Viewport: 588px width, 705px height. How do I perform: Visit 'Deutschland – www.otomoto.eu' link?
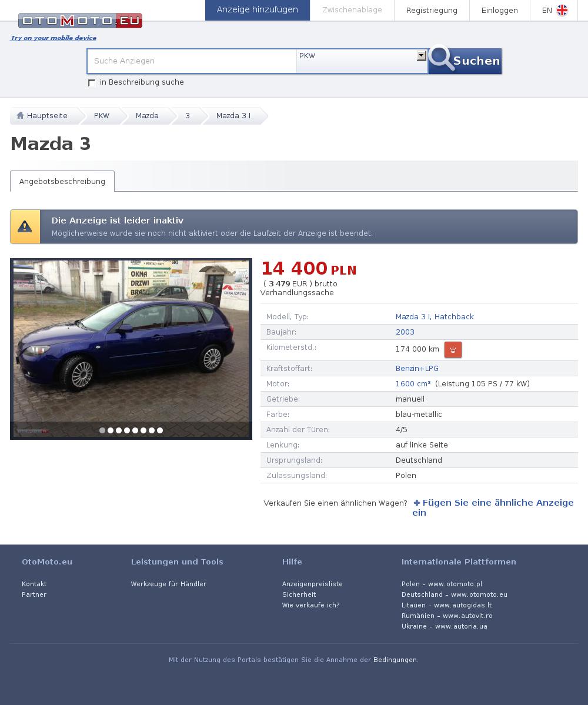tap(455, 594)
